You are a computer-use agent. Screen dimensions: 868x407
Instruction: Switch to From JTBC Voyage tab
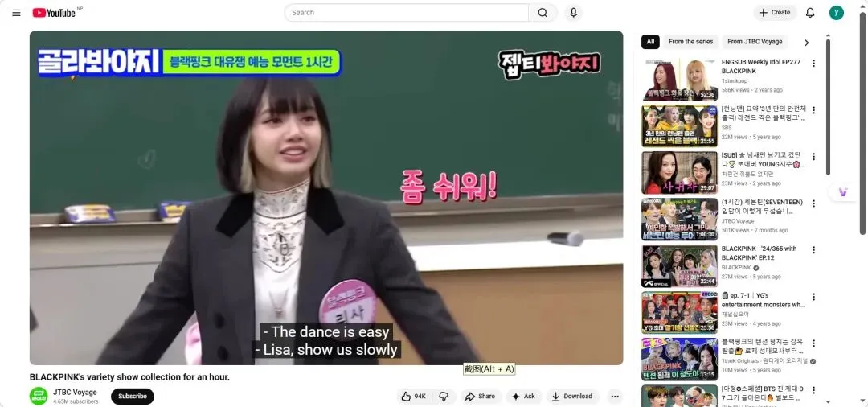click(x=755, y=42)
